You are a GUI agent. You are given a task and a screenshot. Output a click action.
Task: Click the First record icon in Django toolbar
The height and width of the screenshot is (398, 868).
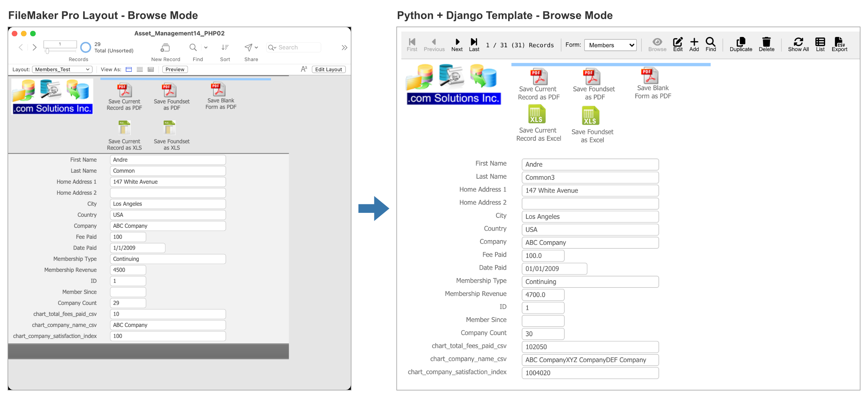[412, 42]
